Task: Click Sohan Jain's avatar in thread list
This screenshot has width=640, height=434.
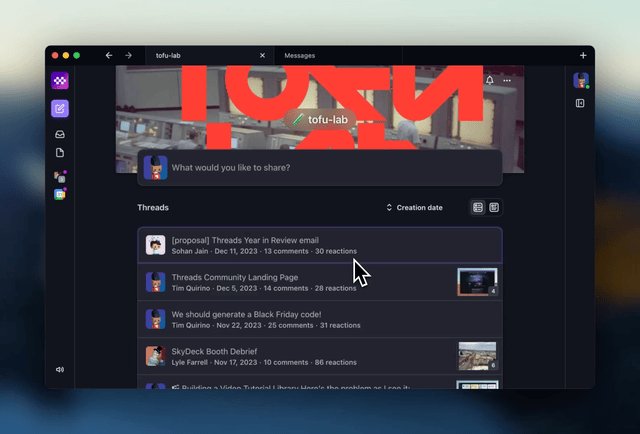Action: point(156,245)
